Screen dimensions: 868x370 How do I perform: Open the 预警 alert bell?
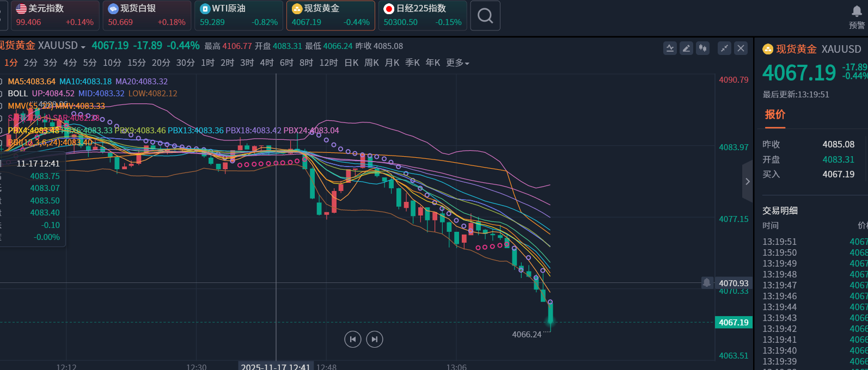(x=857, y=11)
